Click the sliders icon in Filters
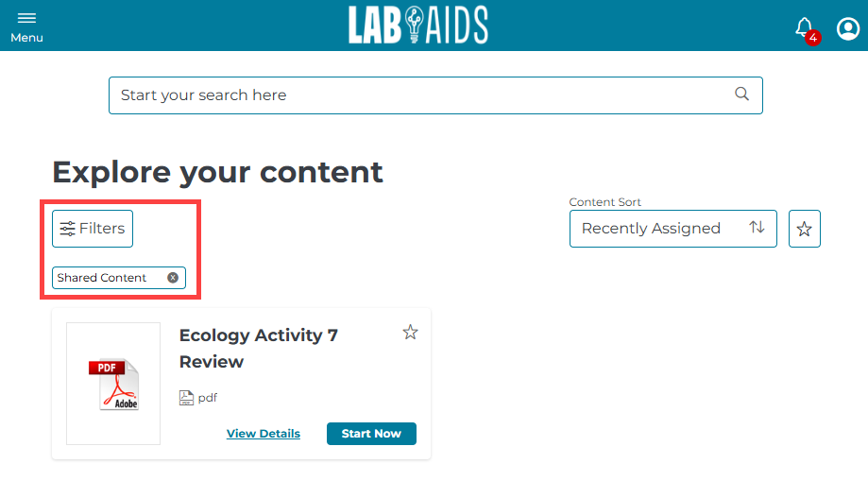Viewport: 868px width, 481px height. coord(68,229)
